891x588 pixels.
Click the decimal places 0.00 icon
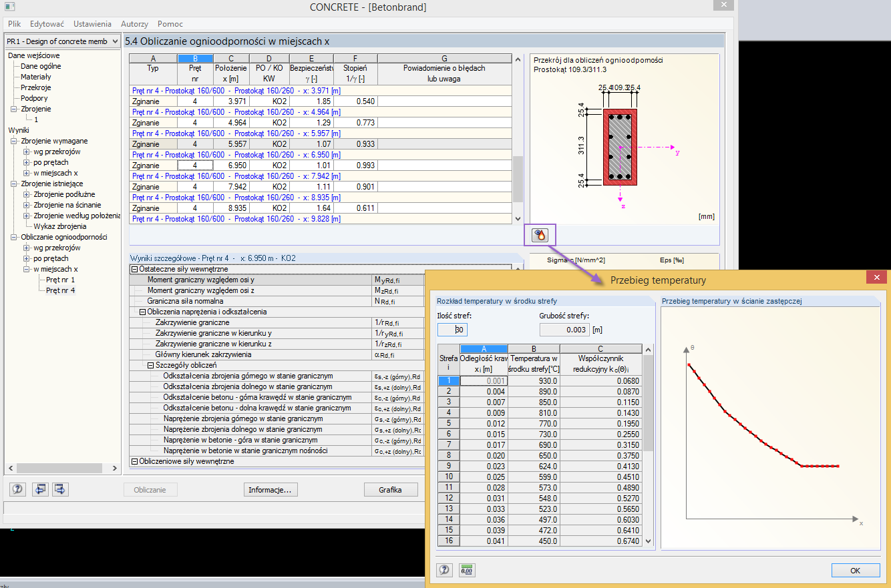(x=467, y=570)
